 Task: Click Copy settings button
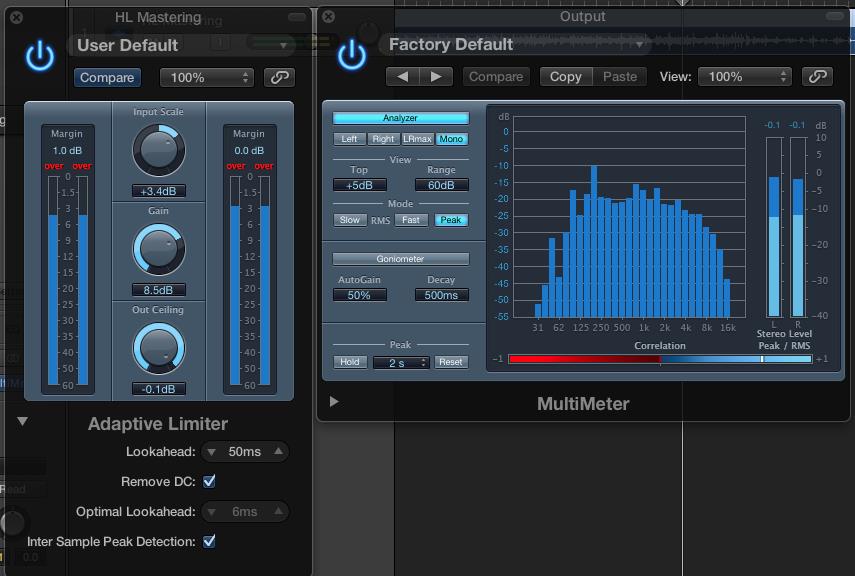point(566,76)
